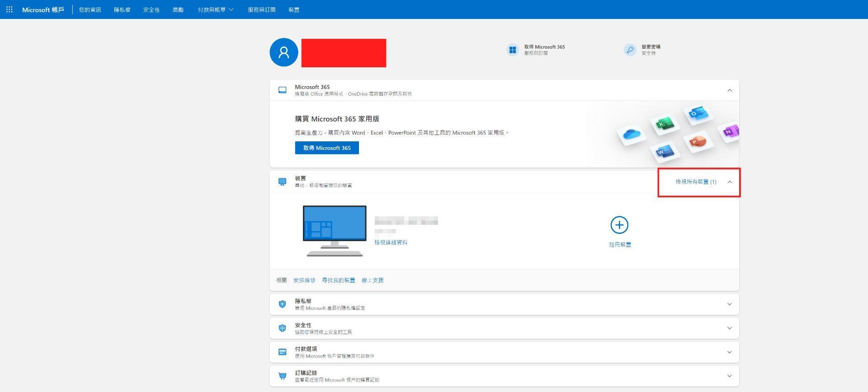Image resolution: width=868 pixels, height=392 pixels.
Task: Open the 檢視所有裝置 (1) link
Action: [x=695, y=182]
